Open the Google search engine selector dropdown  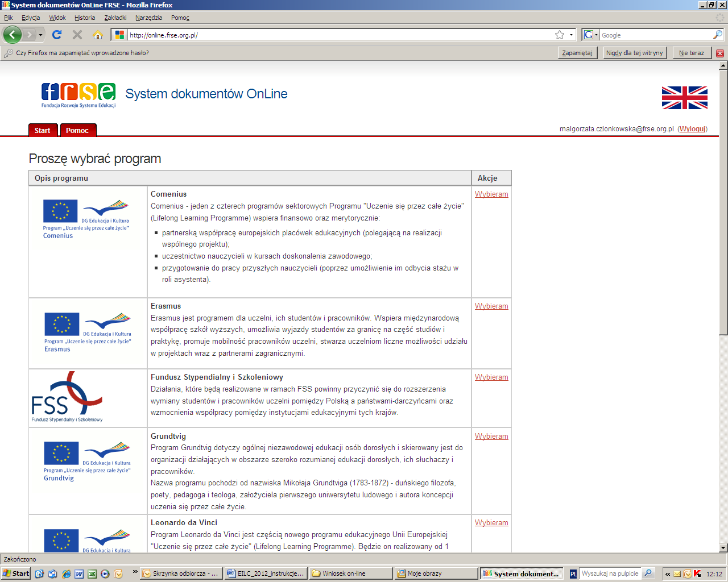(591, 35)
